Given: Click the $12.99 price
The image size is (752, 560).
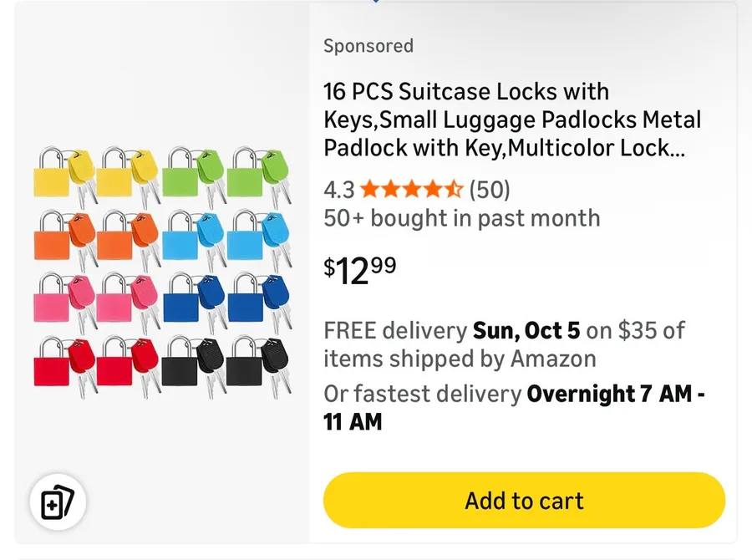Looking at the screenshot, I should [x=360, y=269].
